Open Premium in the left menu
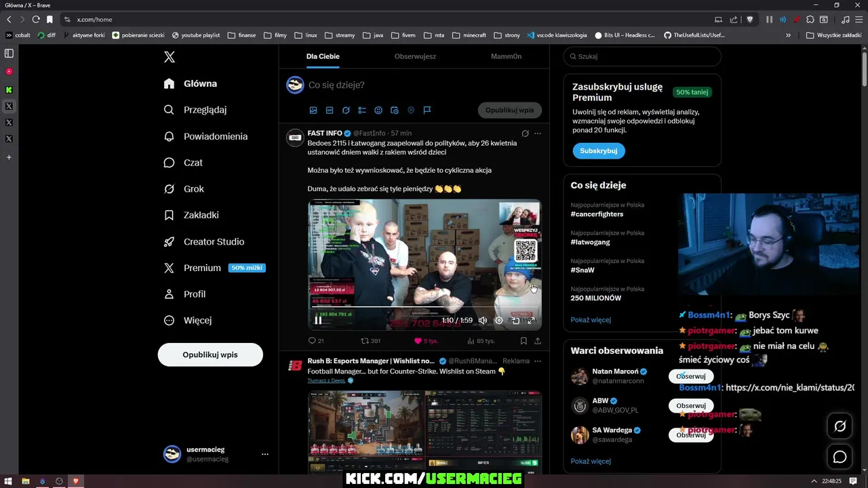868x488 pixels. 214,268
